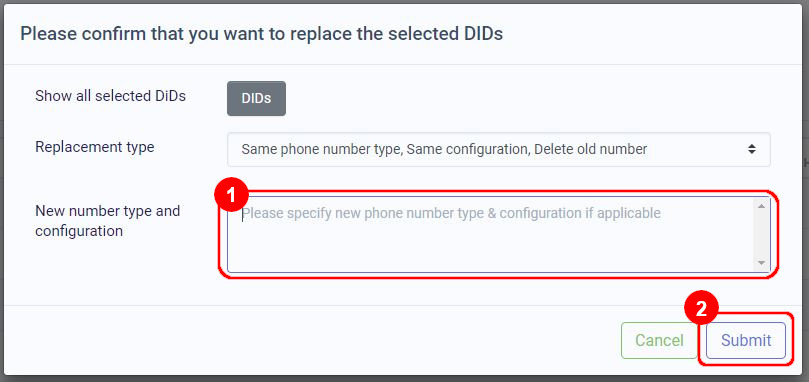Screen dimensions: 809x382
Task: Click the textarea vertical scrollbar track
Action: click(x=761, y=234)
